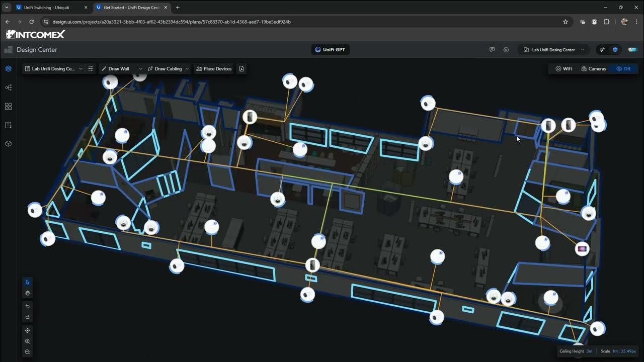
Task: Undo the last design action
Action: coord(28,306)
